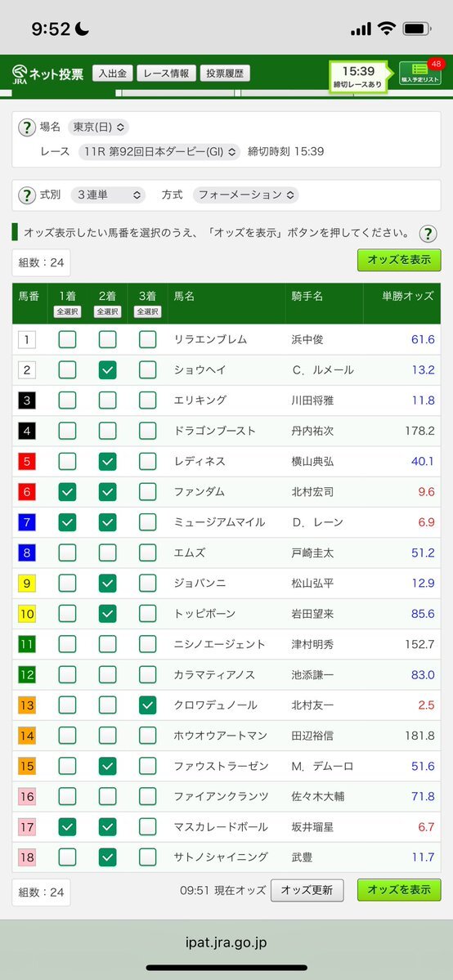Click the help icon beside 場名
Image resolution: width=453 pixels, height=980 pixels.
pos(26,128)
